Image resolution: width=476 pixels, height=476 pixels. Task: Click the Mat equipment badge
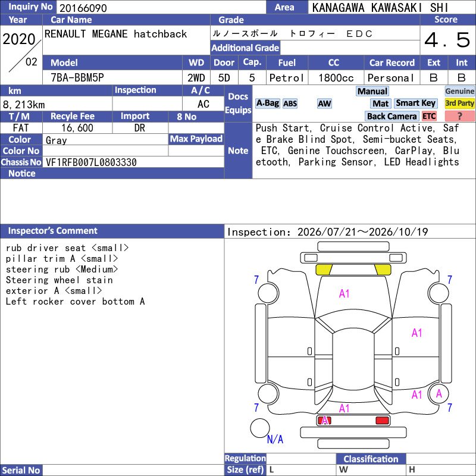[380, 104]
